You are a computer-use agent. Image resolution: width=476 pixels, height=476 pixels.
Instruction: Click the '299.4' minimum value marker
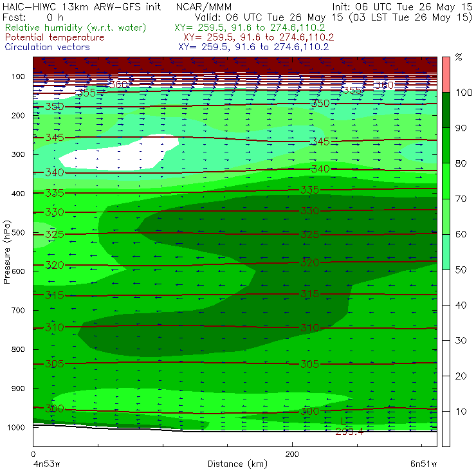pos(349,431)
